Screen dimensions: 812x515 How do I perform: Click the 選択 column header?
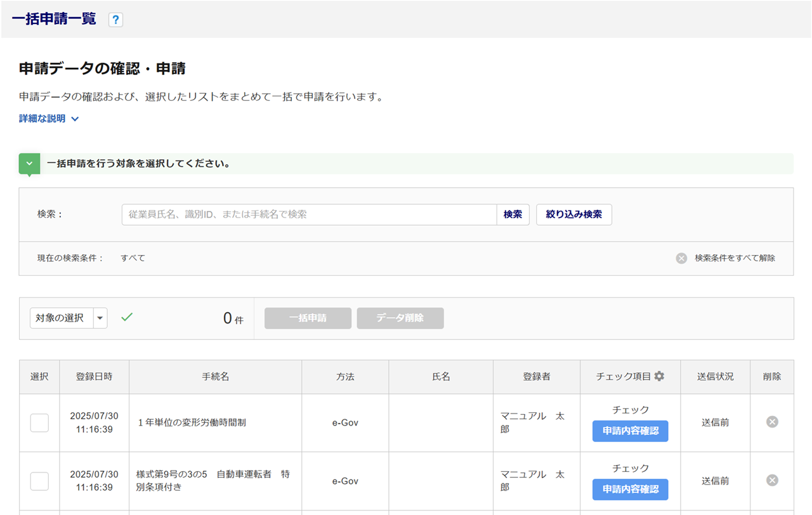[x=39, y=377]
